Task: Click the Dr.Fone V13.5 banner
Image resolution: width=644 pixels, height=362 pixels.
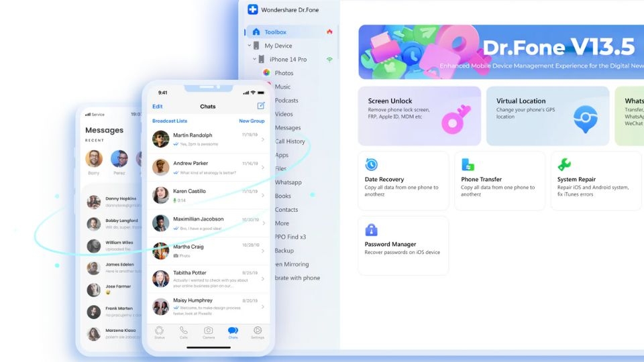Action: tap(501, 52)
